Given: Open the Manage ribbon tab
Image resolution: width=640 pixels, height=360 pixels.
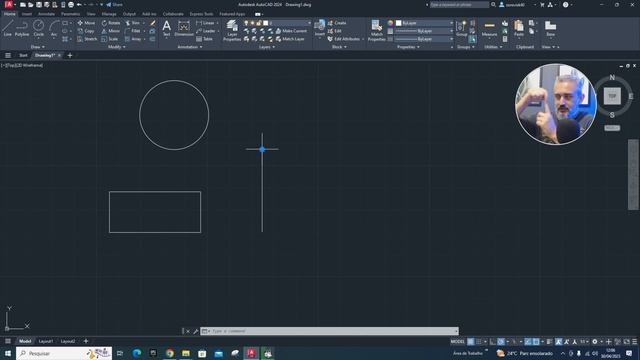Looking at the screenshot, I should [109, 14].
